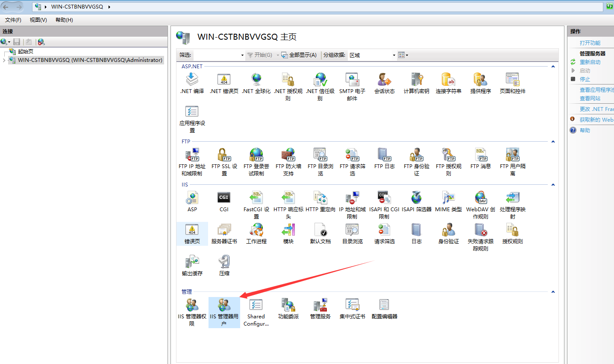The width and height of the screenshot is (614, 364).
Task: Click the 更改 .NET Framework link
Action: coord(596,109)
